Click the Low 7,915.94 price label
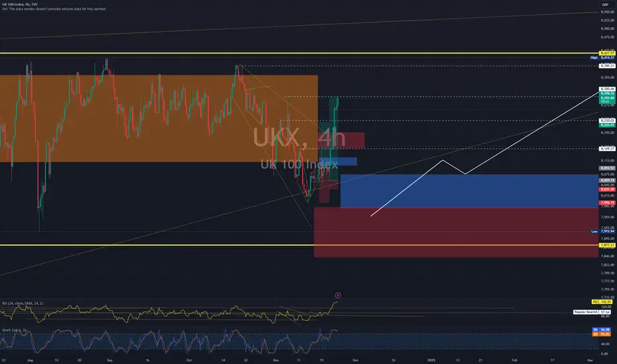The image size is (617, 364). tap(603, 232)
